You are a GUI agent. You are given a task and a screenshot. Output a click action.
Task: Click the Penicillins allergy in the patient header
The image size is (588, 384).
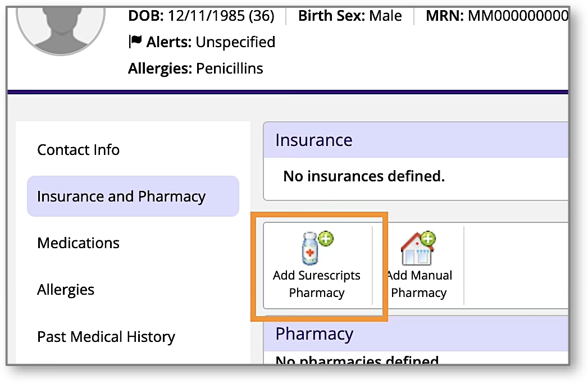point(229,68)
